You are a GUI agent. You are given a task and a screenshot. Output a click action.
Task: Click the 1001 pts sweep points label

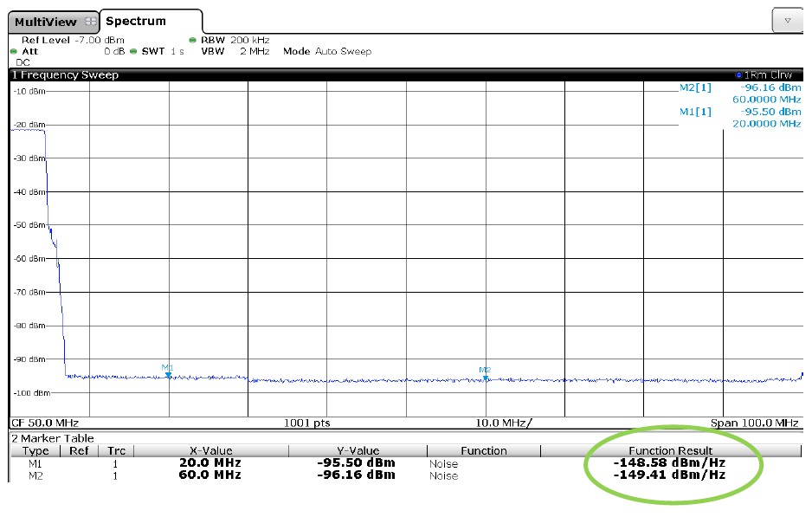pos(307,423)
